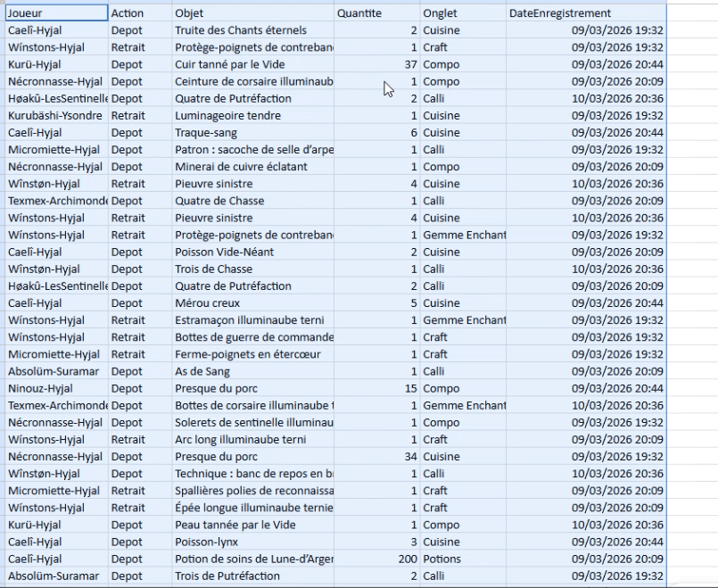The width and height of the screenshot is (718, 588).
Task: Select date cell in 'As de Sang' row
Action: pos(587,371)
